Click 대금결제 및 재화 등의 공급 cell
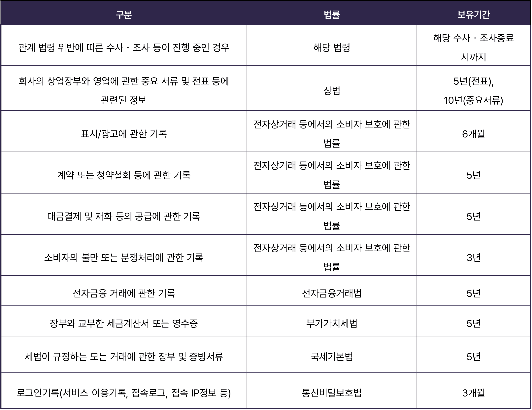Screen dimensions: 532x410 (124, 216)
